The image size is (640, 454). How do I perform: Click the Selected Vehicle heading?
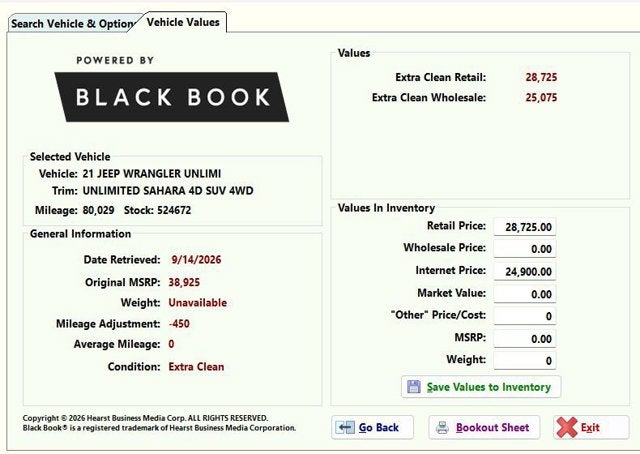tap(70, 157)
